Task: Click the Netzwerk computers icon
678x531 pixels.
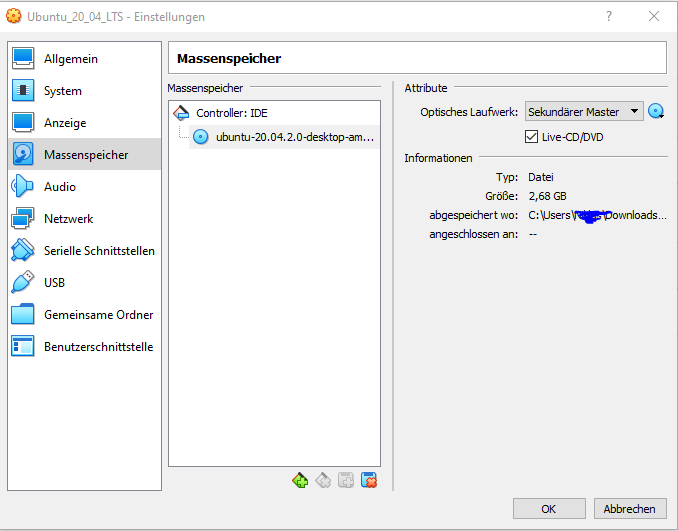Action: 22,218
